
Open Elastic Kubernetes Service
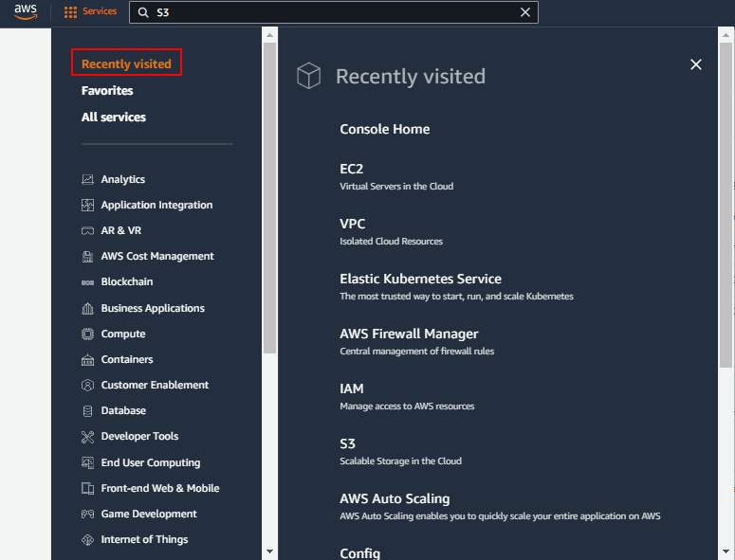pos(420,280)
